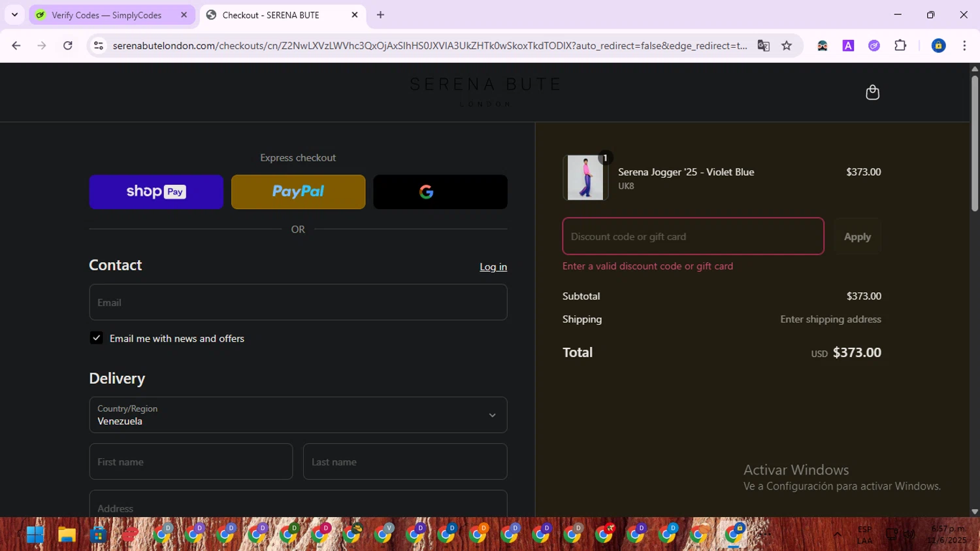
Task: Click the Serena Jogger product thumbnail
Action: (x=585, y=178)
